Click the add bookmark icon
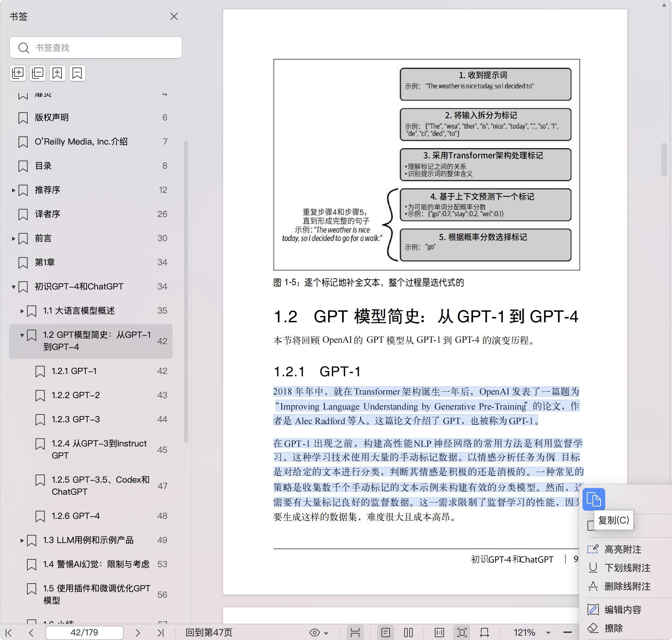 click(58, 73)
